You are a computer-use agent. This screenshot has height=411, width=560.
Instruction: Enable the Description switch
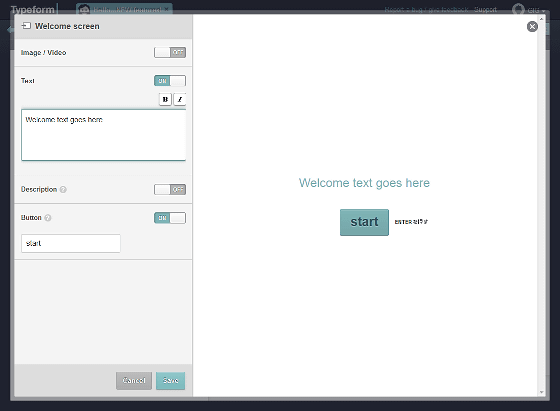pos(170,190)
